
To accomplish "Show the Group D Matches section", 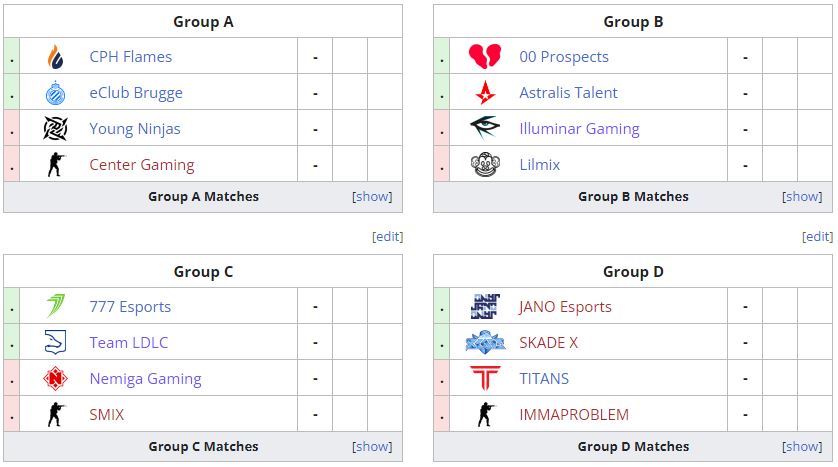I will click(803, 447).
